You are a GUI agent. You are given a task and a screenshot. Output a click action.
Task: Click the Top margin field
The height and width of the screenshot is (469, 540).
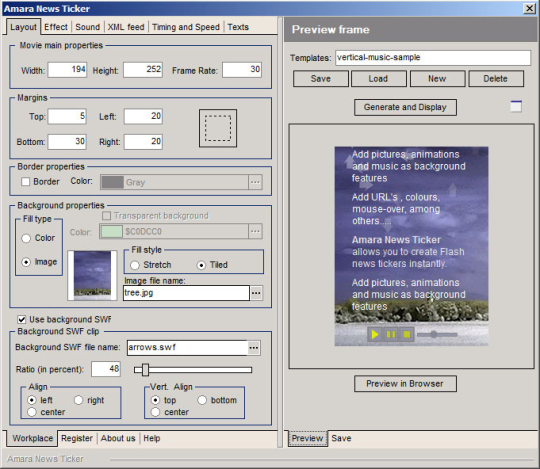point(67,116)
